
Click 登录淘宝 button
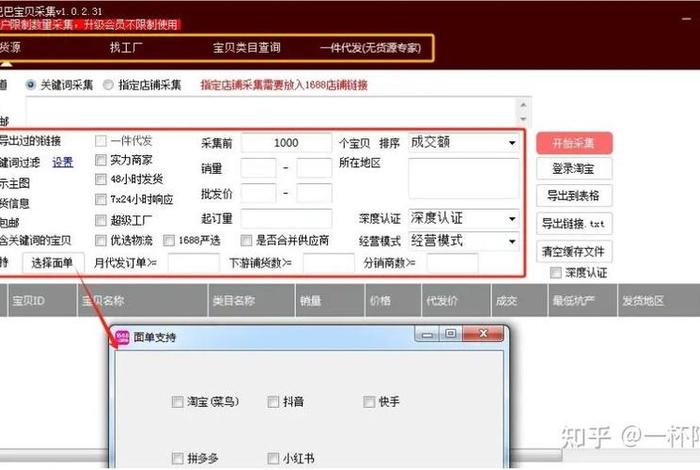pos(574,169)
